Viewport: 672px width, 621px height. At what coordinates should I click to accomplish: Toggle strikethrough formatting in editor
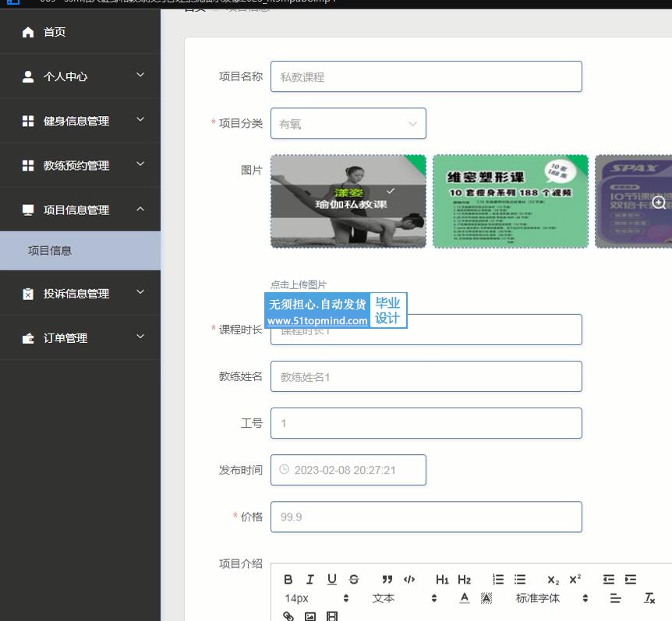click(x=354, y=580)
